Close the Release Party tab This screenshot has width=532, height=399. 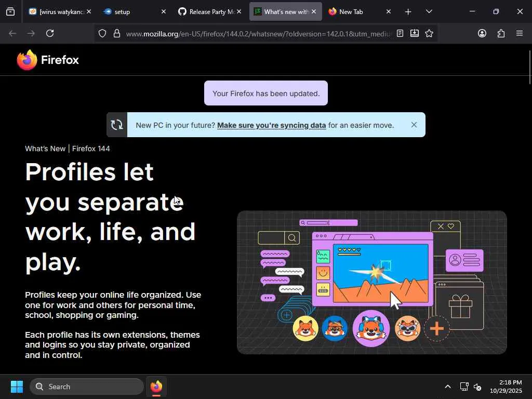[239, 11]
